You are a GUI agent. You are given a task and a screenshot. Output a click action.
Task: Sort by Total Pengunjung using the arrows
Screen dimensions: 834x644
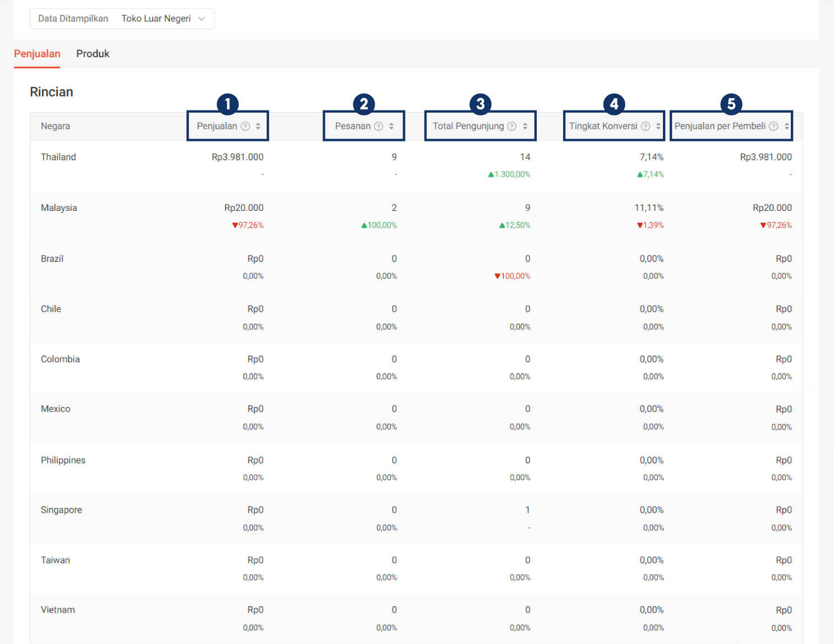[x=524, y=126]
